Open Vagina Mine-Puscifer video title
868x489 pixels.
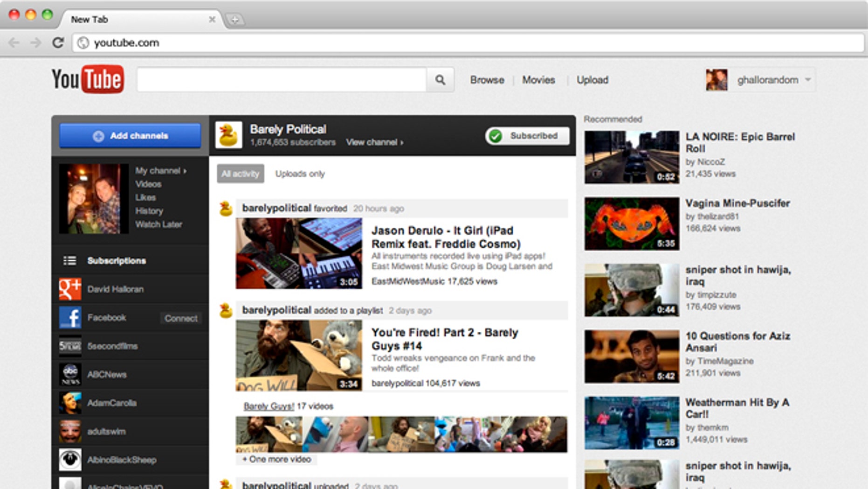tap(737, 203)
